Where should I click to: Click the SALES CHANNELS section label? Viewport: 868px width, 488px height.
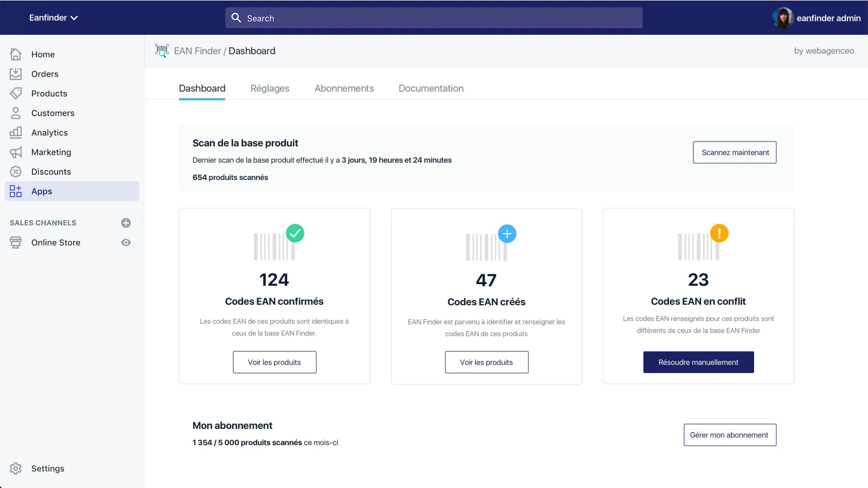point(43,223)
